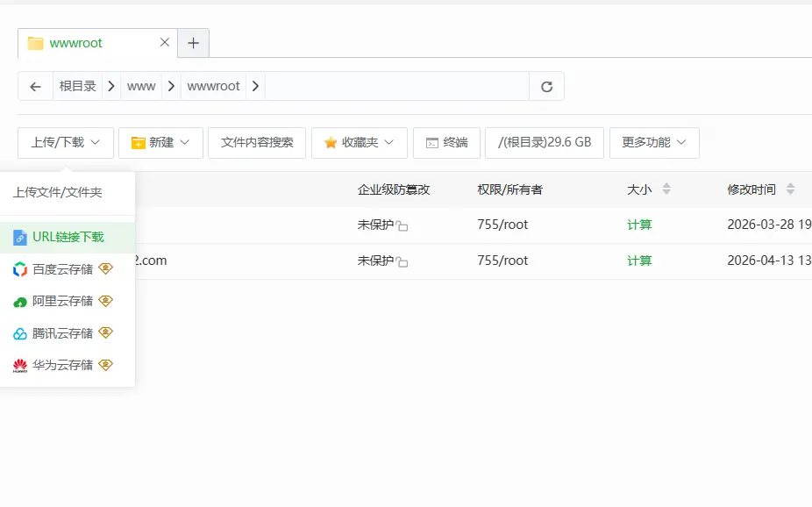
Task: Click 计算 size in the 2026-03-28 row
Action: pyautogui.click(x=639, y=225)
